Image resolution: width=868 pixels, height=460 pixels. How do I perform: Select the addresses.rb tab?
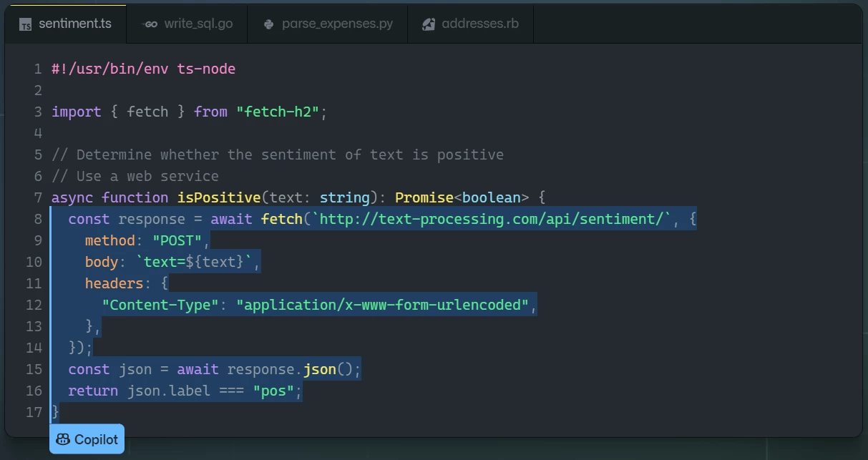click(x=470, y=23)
